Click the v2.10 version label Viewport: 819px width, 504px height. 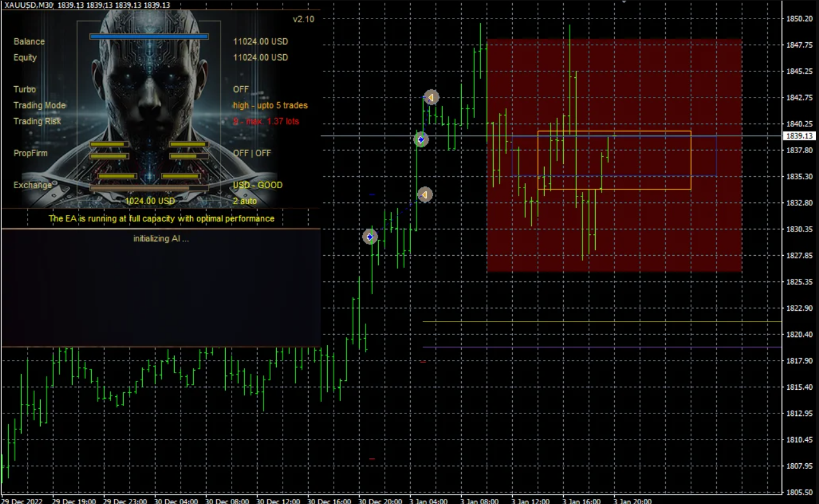click(304, 19)
